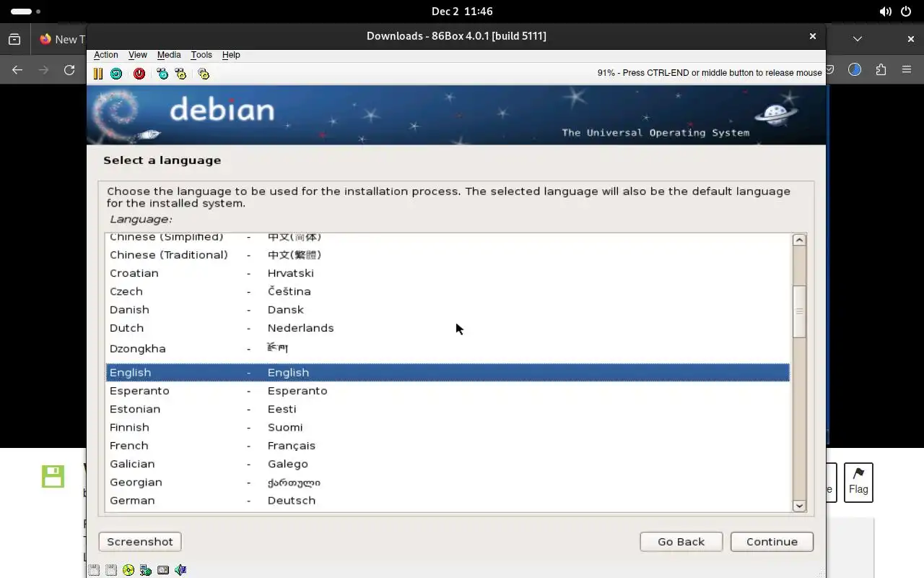The height and width of the screenshot is (578, 924).
Task: Open the Media menu
Action: (169, 55)
